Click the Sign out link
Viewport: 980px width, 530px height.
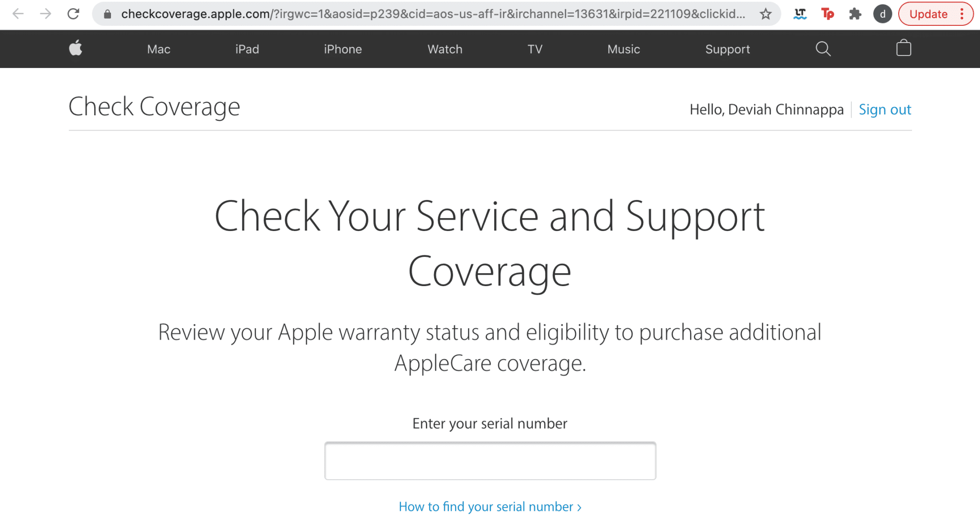click(885, 110)
